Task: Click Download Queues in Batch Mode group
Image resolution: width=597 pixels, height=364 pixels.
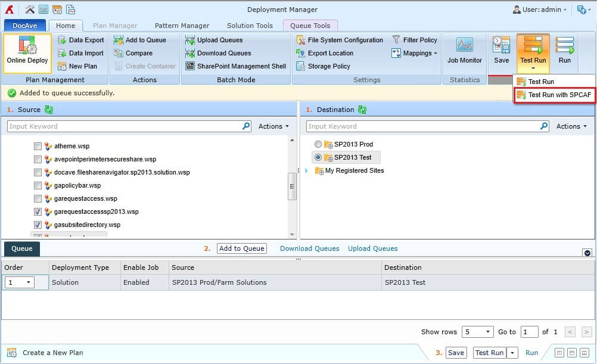Action: pos(218,53)
